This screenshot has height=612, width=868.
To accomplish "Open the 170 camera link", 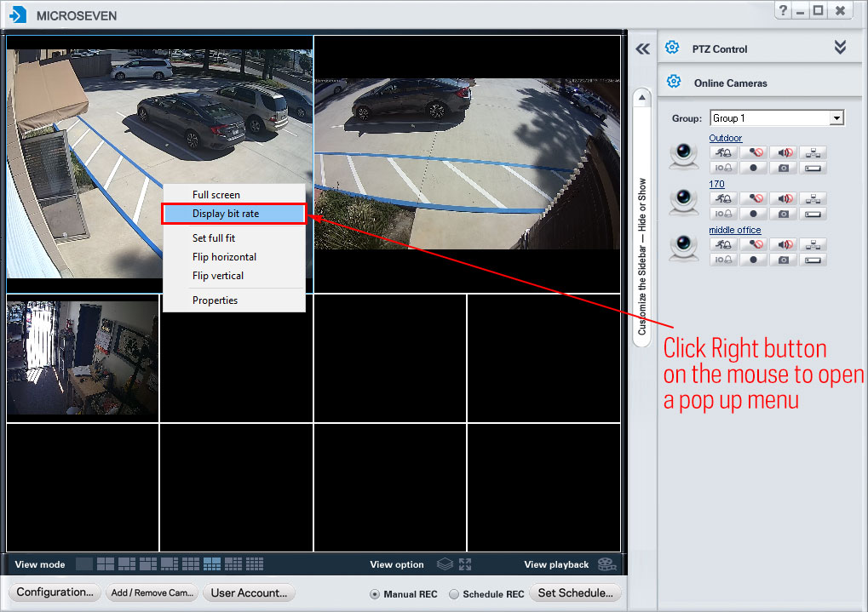I will [717, 184].
